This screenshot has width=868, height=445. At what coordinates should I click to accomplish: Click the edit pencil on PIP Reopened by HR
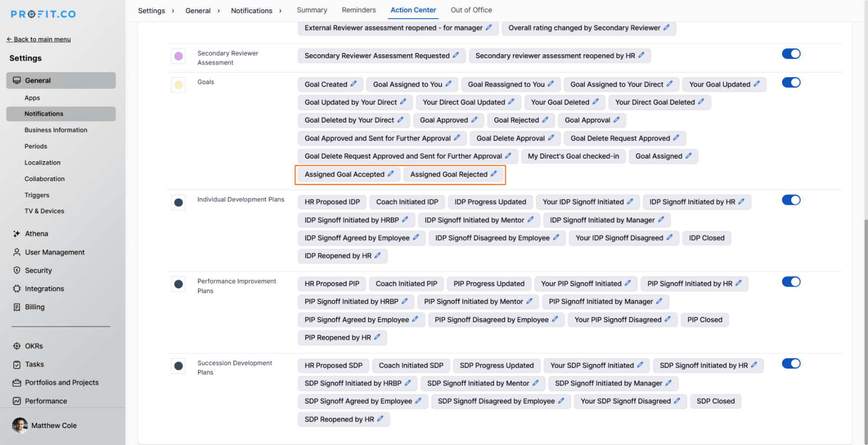[377, 337]
